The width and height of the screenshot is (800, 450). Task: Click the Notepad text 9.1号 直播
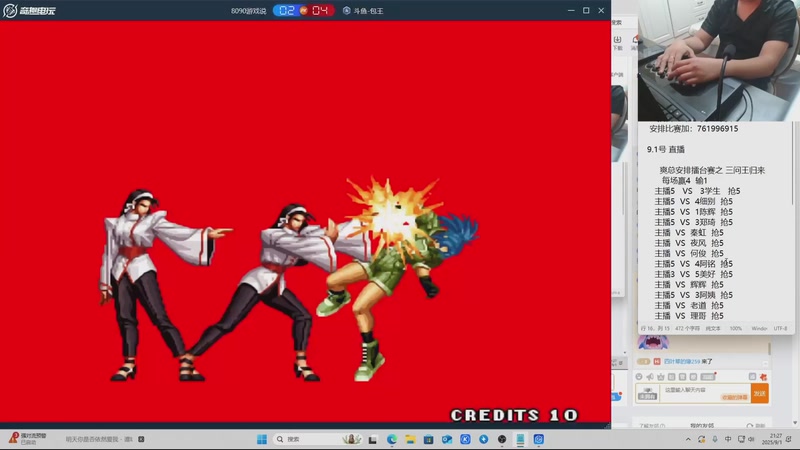click(666, 149)
